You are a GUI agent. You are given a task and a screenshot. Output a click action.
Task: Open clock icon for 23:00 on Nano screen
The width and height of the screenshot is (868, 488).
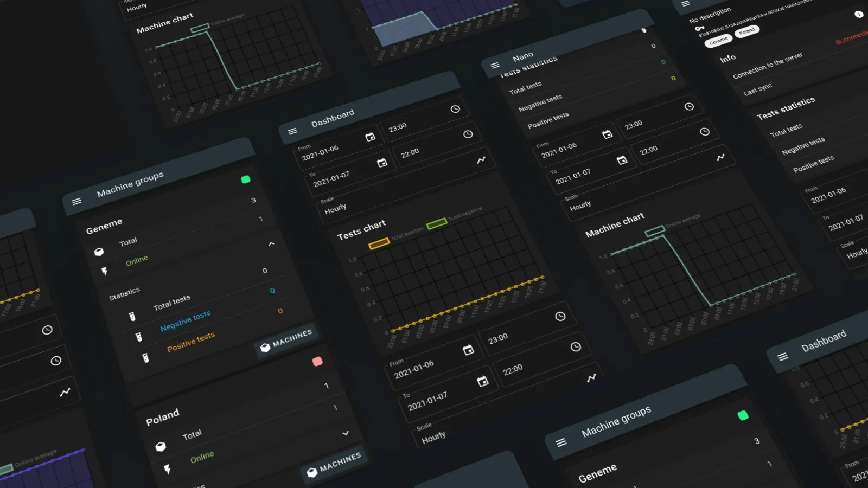(689, 107)
